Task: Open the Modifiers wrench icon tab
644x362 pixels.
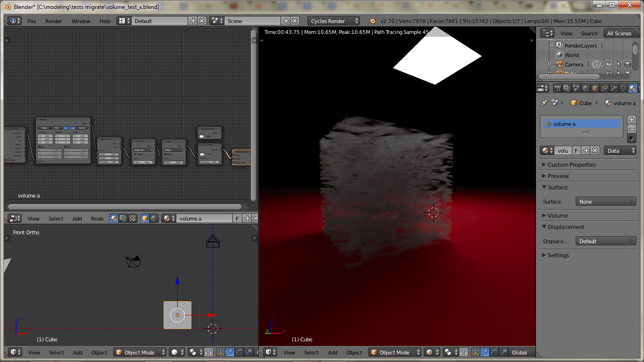Action: (614, 88)
